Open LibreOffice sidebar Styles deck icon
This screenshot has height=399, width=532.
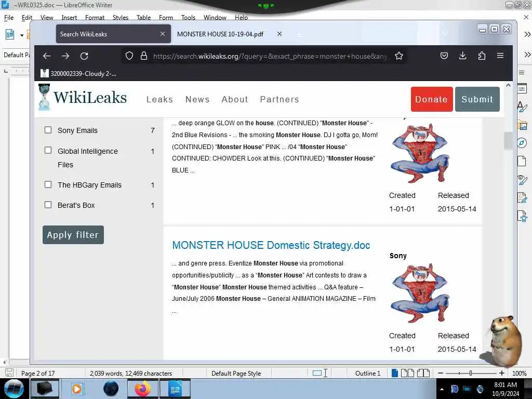pos(522,107)
